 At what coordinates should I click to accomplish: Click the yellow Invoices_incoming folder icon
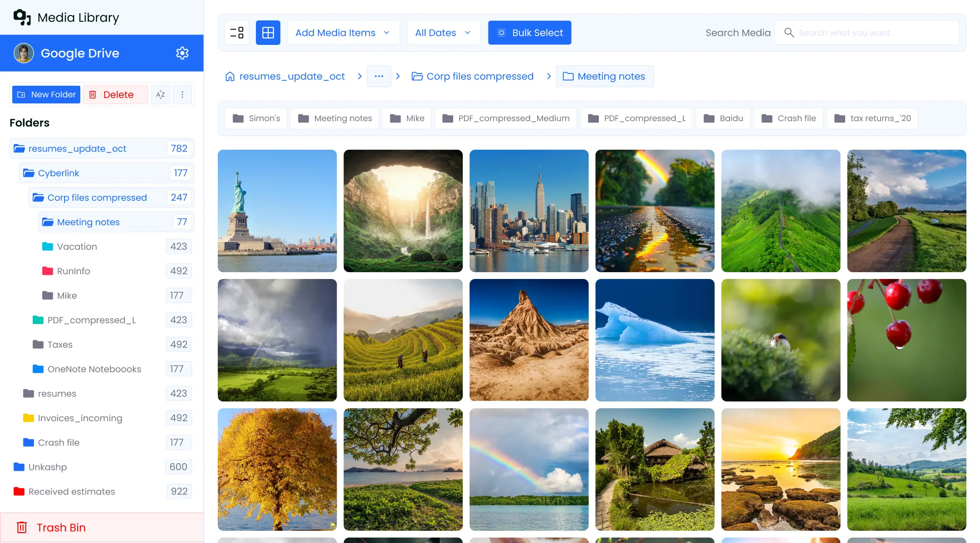coord(29,418)
